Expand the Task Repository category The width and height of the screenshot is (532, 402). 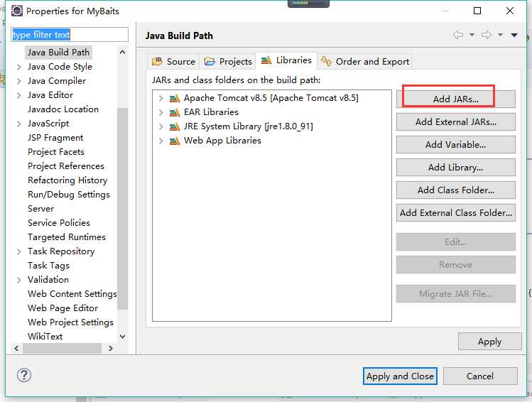click(19, 251)
